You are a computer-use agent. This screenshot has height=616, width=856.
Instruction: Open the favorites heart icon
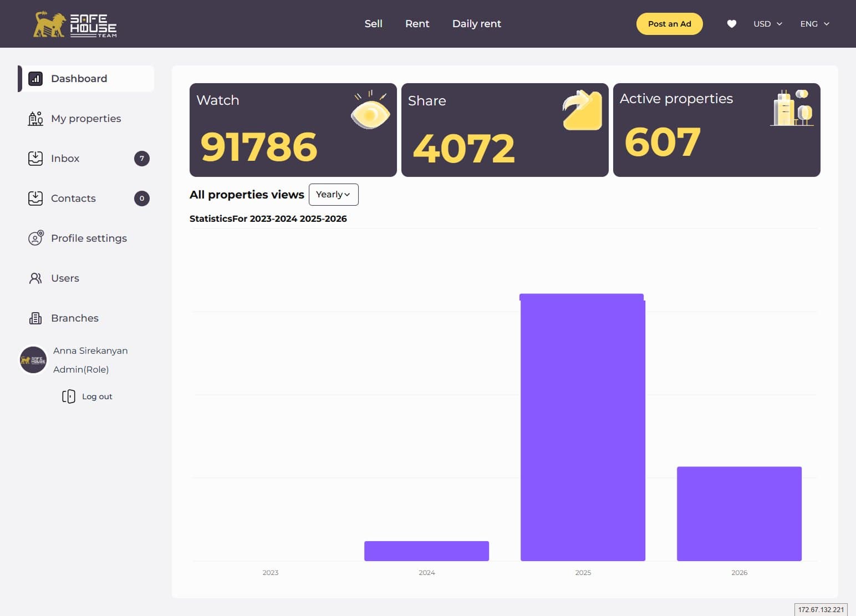[x=732, y=24]
